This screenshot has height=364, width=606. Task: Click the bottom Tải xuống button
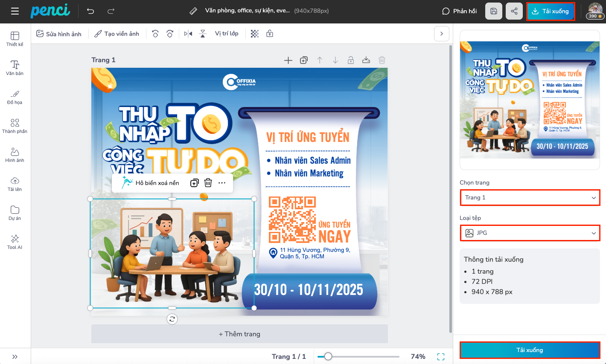530,350
